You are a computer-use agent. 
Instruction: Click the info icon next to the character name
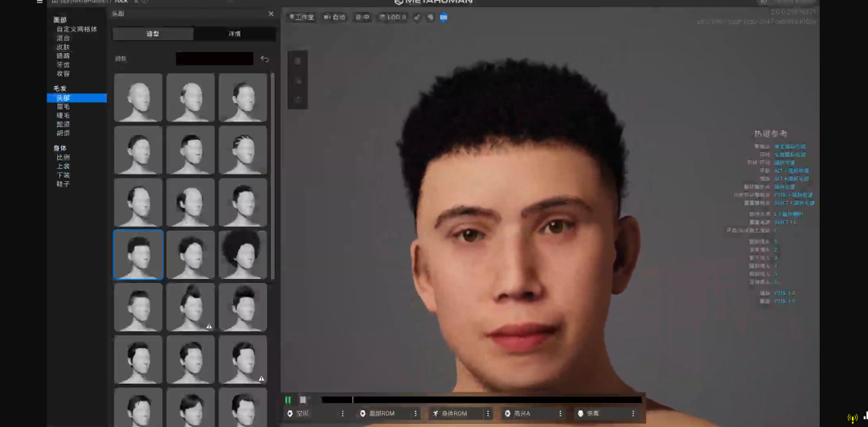[145, 2]
